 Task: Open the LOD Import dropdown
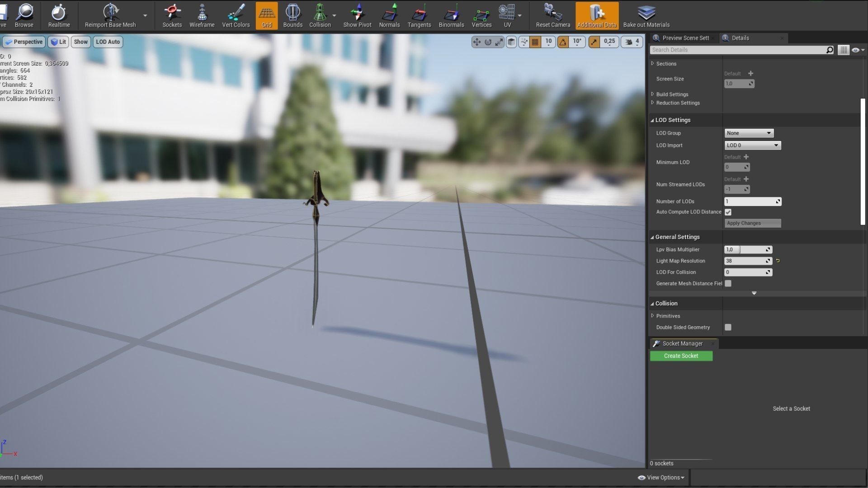pos(752,145)
